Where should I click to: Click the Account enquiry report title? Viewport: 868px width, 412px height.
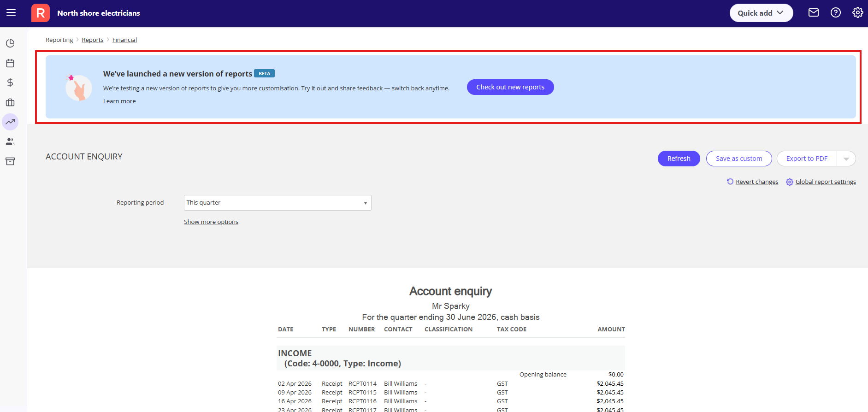tap(451, 291)
